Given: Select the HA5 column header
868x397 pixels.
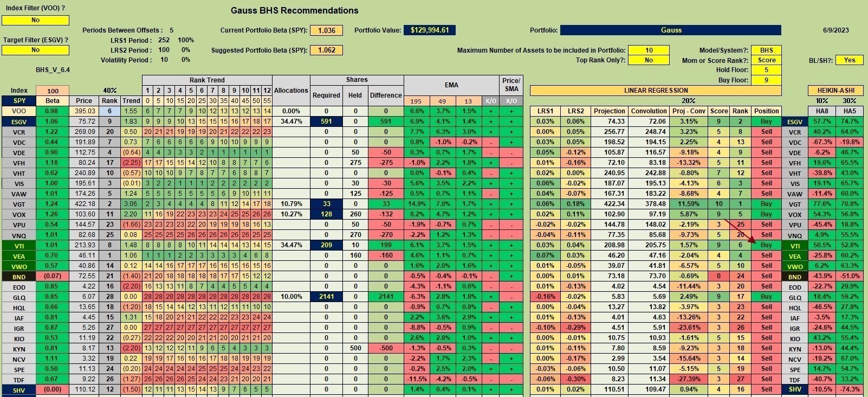Looking at the screenshot, I should click(x=850, y=111).
